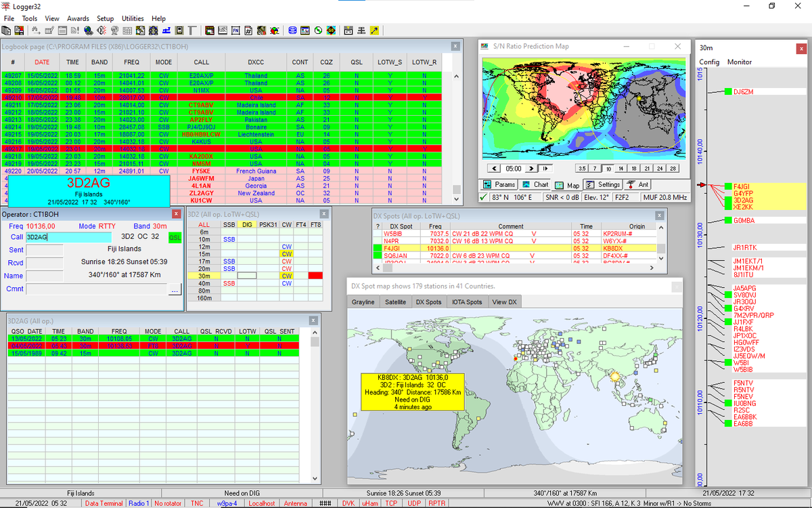Click the green checkmark in prediction map status

[482, 197]
